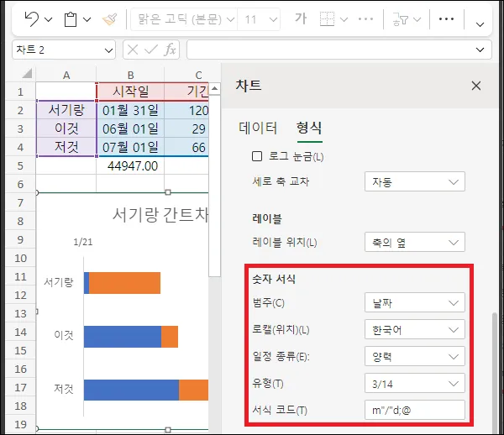The height and width of the screenshot is (435, 504).
Task: Open the Undo history dropdown arrow
Action: tap(48, 19)
